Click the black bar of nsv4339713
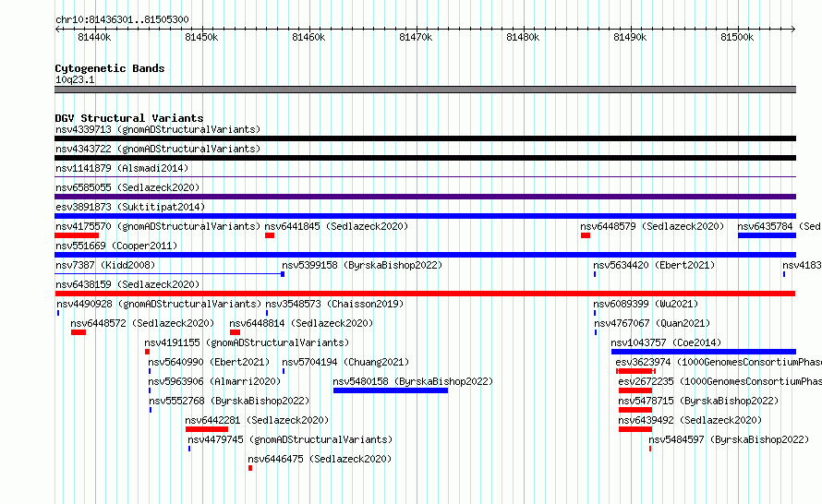Viewport: 822px width, 504px height. pyautogui.click(x=425, y=138)
